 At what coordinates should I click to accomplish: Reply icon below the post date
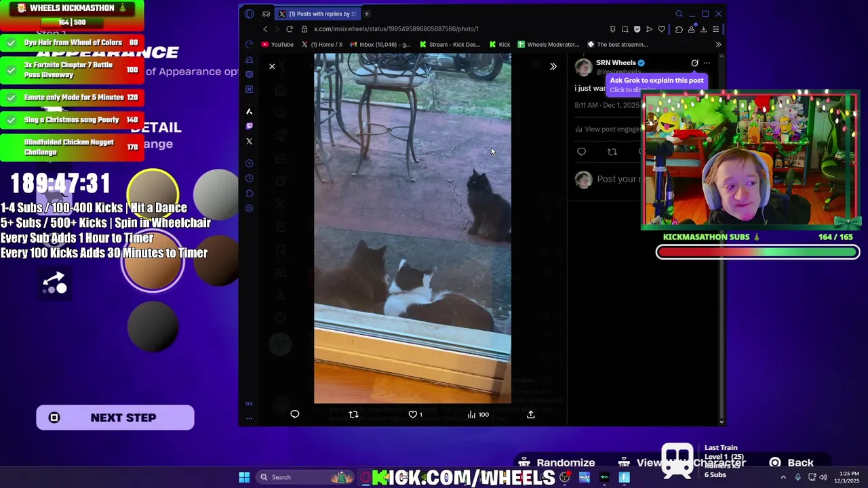(x=581, y=152)
